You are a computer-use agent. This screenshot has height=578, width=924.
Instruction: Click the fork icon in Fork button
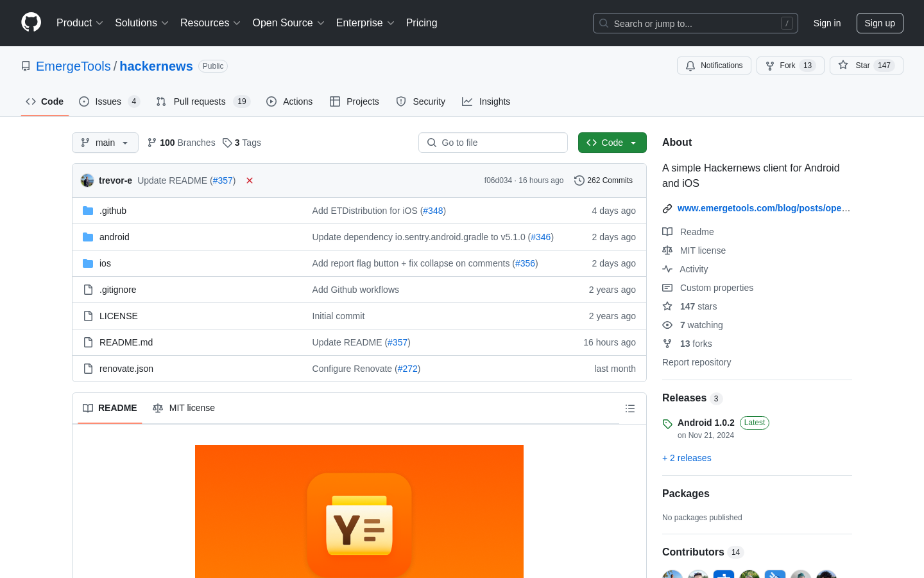coord(770,66)
